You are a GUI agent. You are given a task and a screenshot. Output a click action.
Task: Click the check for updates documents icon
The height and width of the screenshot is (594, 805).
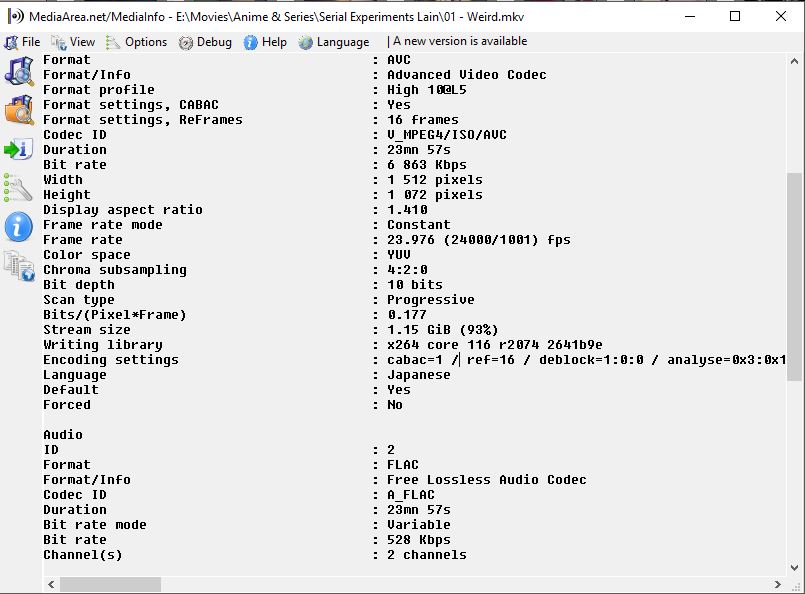19,265
